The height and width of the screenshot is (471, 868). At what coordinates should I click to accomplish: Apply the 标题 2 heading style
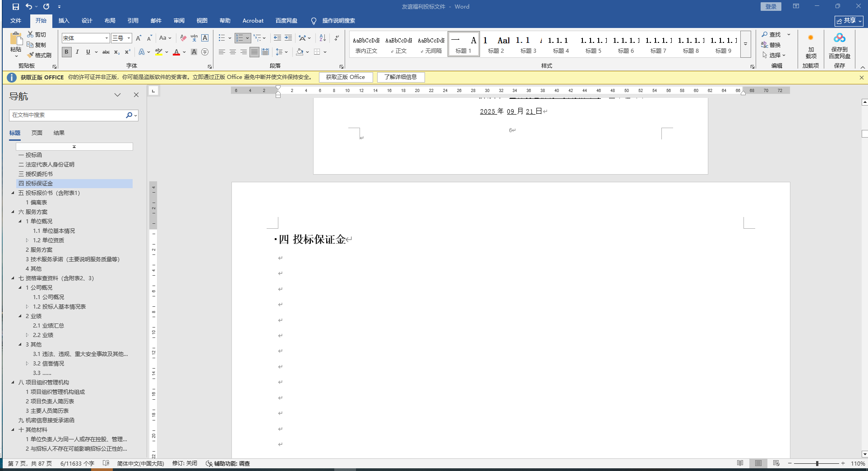coord(496,44)
